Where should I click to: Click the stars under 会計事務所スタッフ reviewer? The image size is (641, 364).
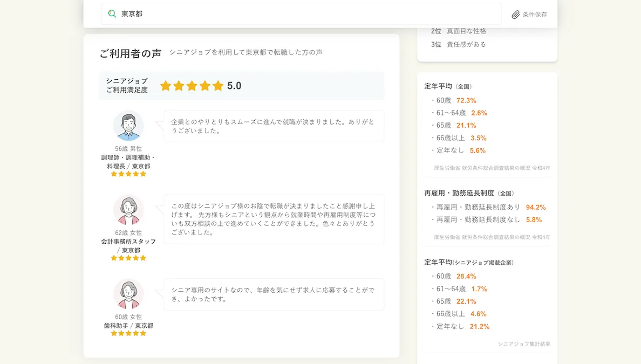point(128,258)
